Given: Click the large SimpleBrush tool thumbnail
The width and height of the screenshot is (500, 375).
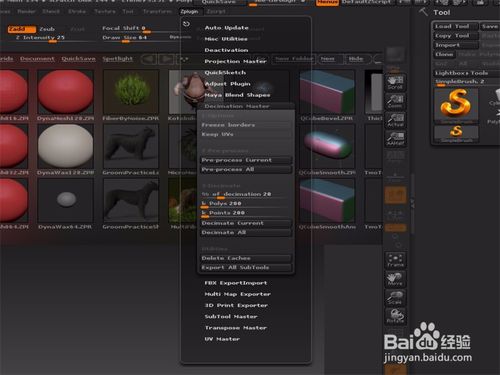Looking at the screenshot, I should (x=456, y=105).
